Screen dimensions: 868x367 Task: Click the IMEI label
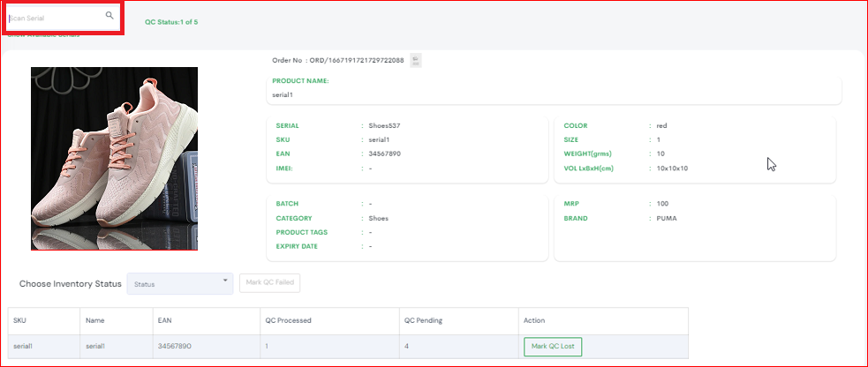pos(284,169)
